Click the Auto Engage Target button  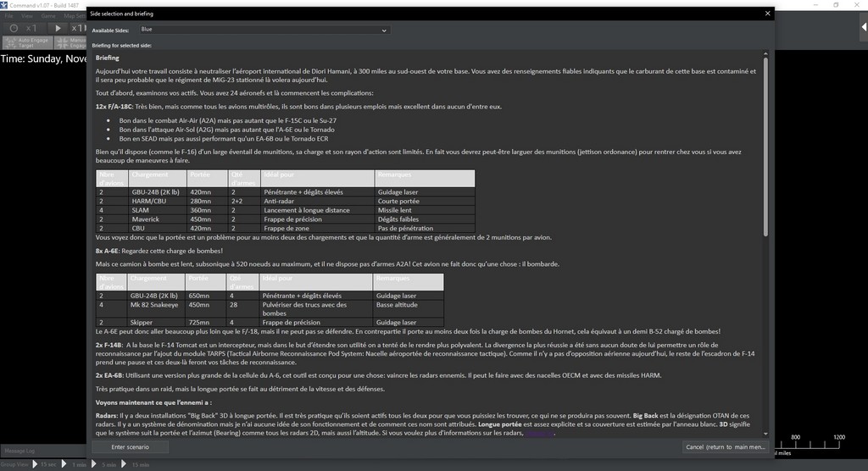point(28,42)
